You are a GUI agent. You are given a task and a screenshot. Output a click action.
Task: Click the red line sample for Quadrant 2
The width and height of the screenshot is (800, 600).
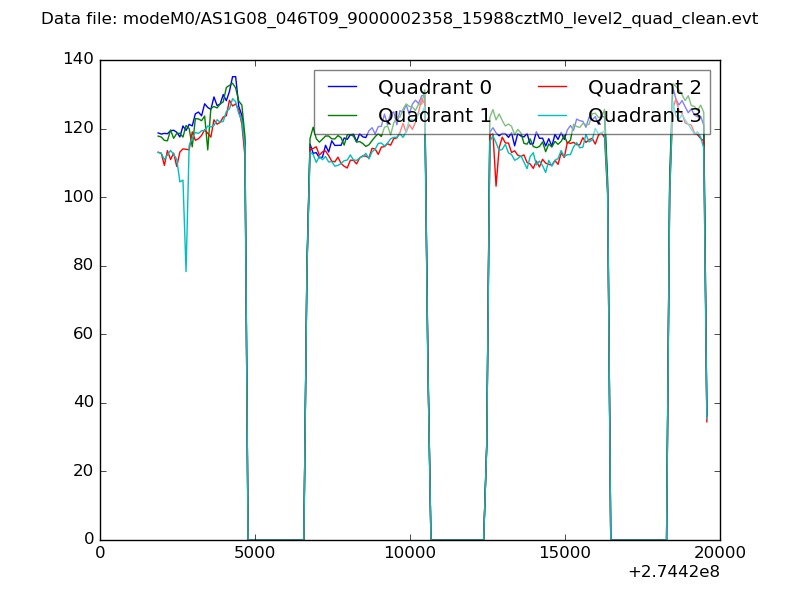click(553, 88)
